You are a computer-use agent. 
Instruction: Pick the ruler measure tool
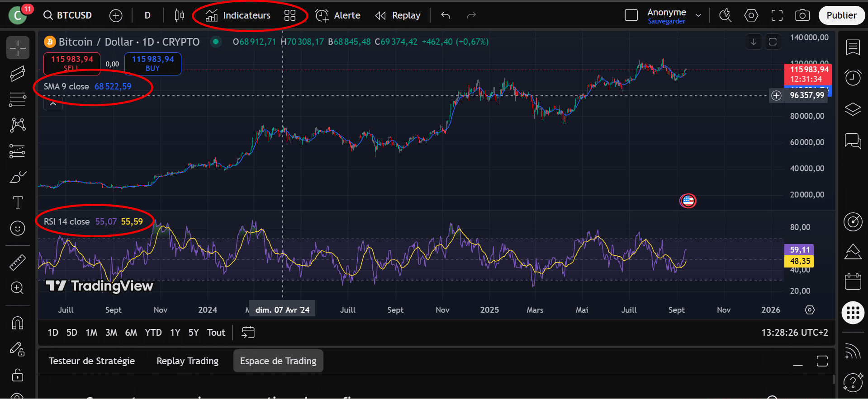tap(18, 262)
